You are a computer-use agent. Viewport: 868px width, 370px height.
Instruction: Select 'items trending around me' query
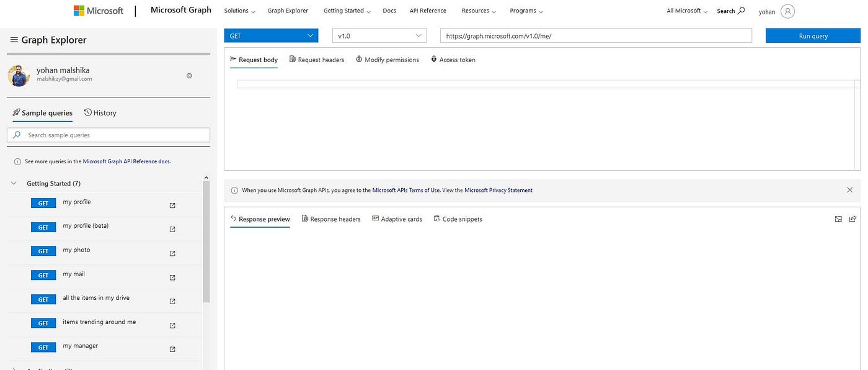pos(99,322)
